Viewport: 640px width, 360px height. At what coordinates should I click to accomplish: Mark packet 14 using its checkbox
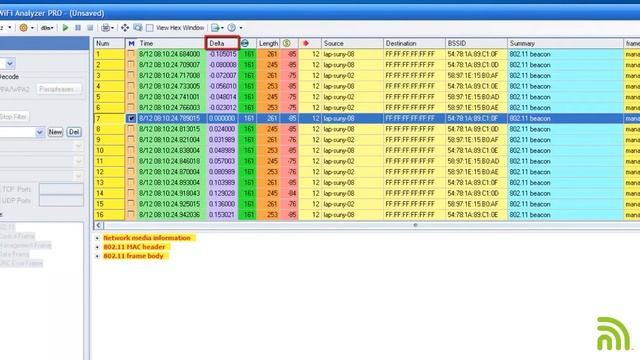(x=131, y=193)
